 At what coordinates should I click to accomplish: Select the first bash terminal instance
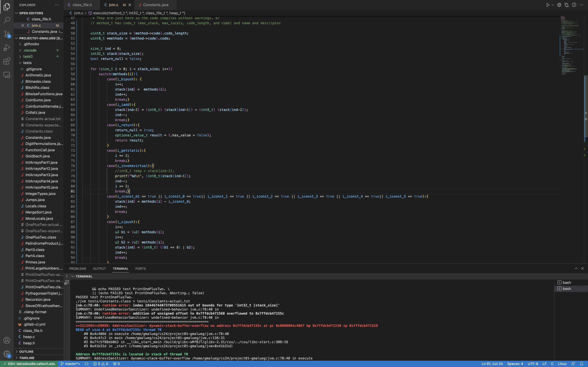566,282
